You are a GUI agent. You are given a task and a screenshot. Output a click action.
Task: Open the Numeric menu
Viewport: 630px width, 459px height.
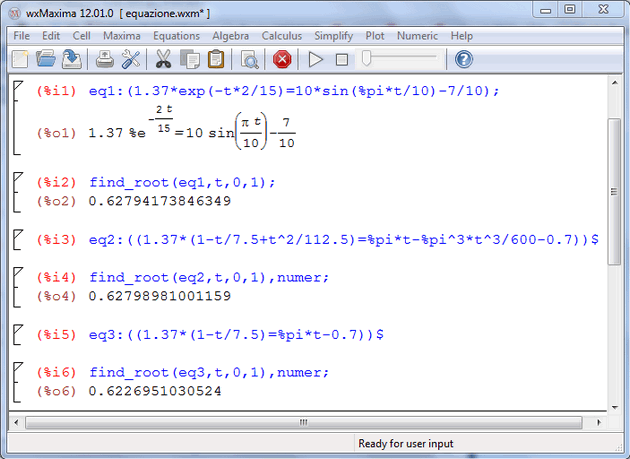tap(417, 36)
